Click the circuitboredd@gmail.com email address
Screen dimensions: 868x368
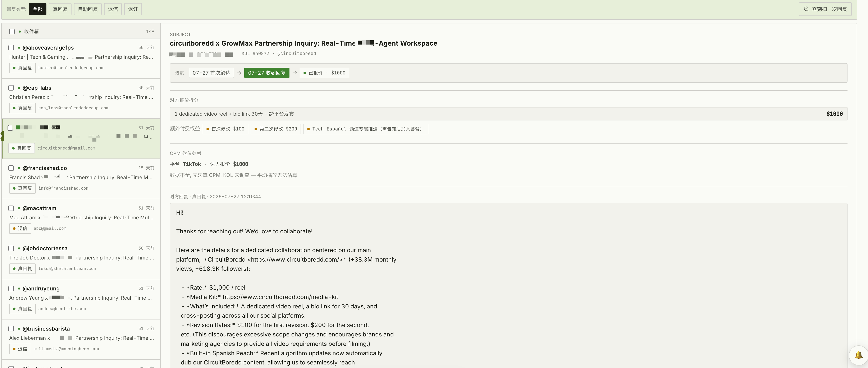pyautogui.click(x=66, y=148)
